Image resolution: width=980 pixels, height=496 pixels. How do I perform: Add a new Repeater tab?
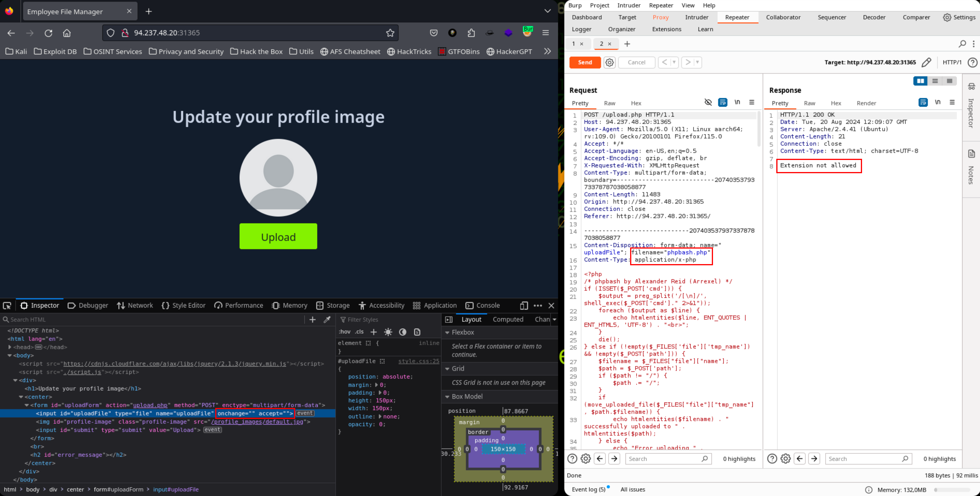(x=627, y=44)
